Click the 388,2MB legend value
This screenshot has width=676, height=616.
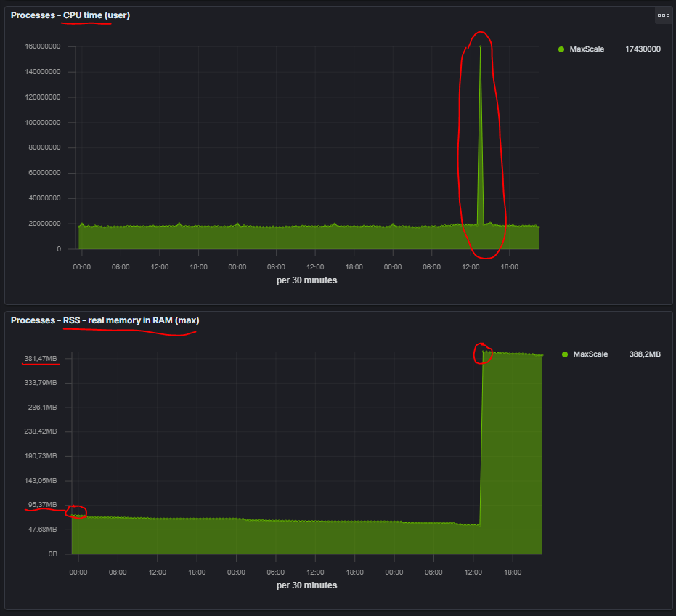pos(645,354)
